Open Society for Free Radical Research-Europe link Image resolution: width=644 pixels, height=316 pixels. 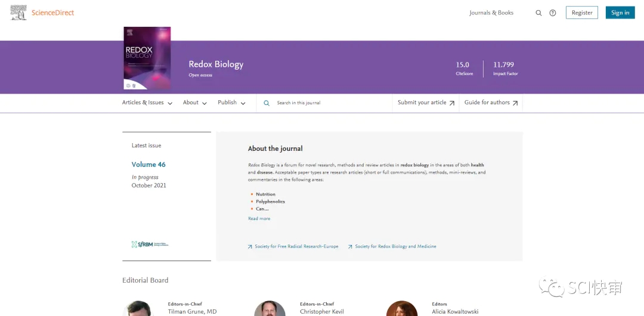click(x=296, y=247)
